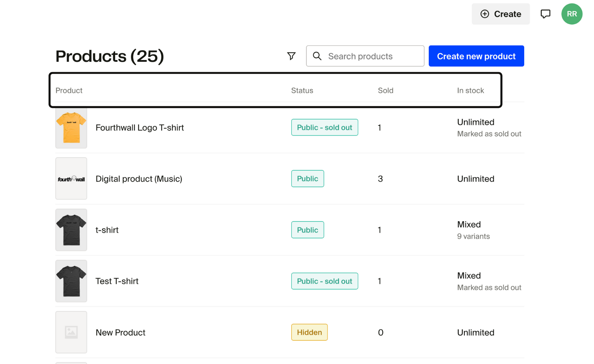Screen dimensions: 594x364
Task: Click the yellow Fourthwall Logo T-shirt thumbnail
Action: tap(71, 127)
